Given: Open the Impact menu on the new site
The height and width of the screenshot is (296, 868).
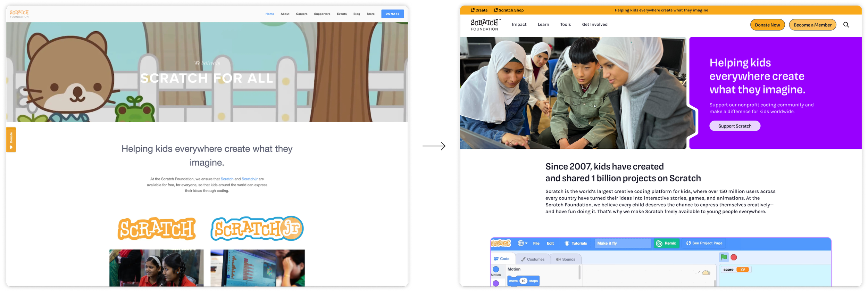Looking at the screenshot, I should tap(519, 24).
